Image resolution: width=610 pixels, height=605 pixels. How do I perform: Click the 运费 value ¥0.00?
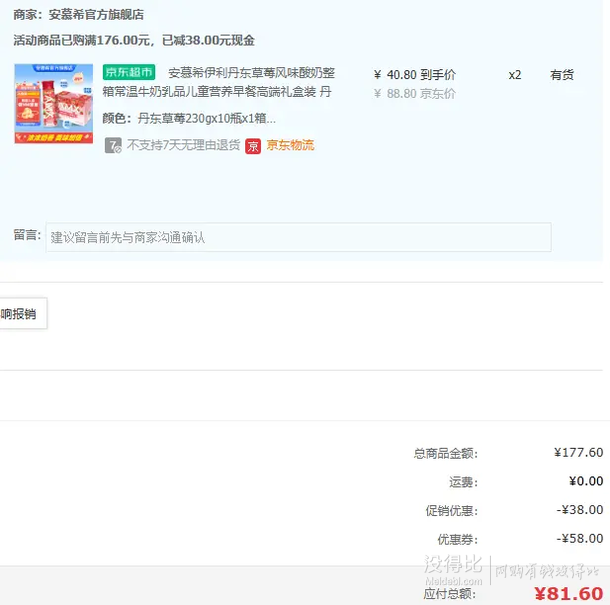click(x=586, y=481)
